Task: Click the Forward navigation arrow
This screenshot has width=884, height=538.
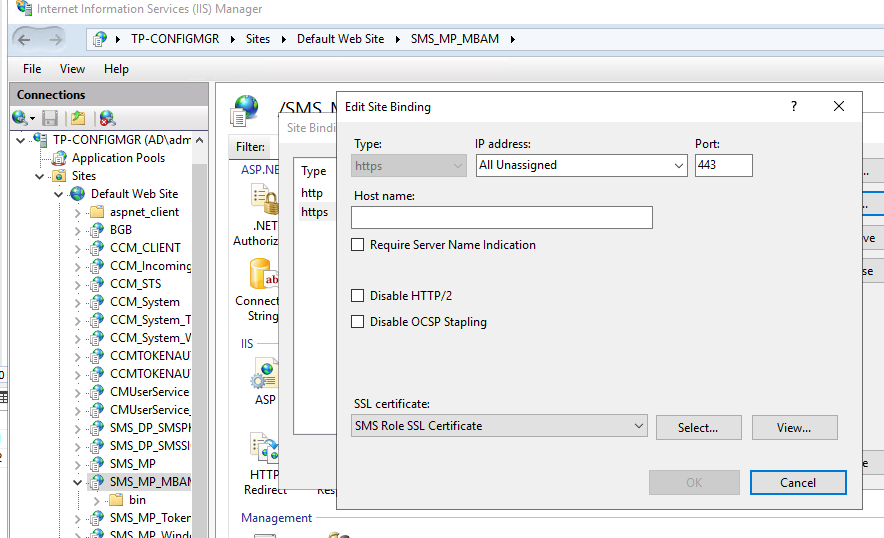Action: (55, 39)
